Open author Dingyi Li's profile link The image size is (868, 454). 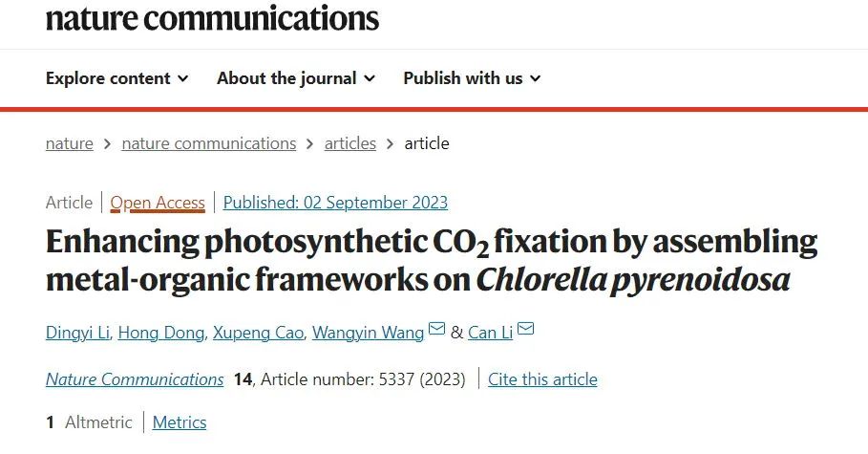pyautogui.click(x=77, y=333)
